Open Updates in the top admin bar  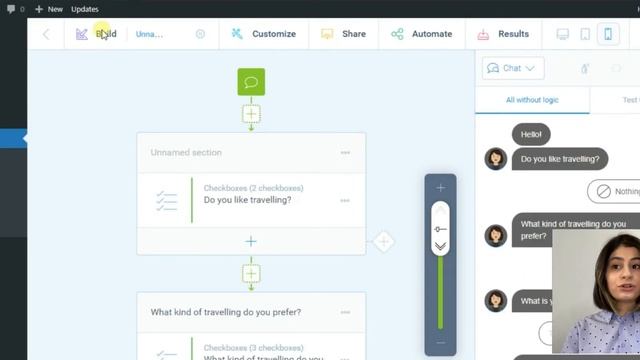coord(84,9)
